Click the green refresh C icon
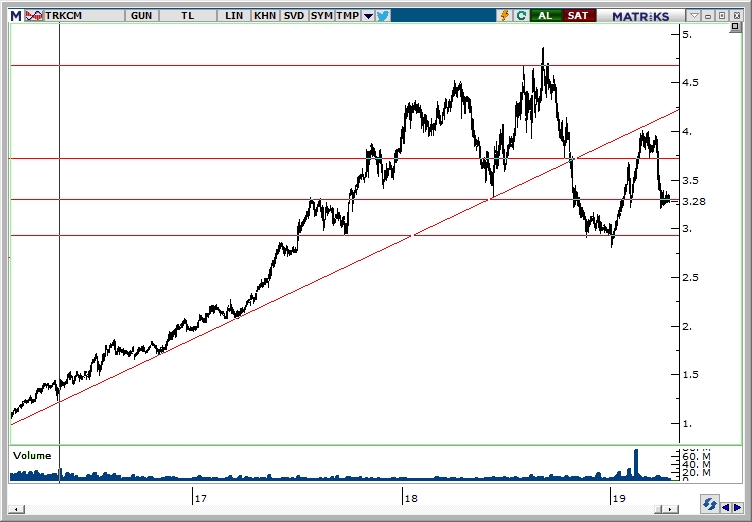The image size is (752, 522). 521,16
